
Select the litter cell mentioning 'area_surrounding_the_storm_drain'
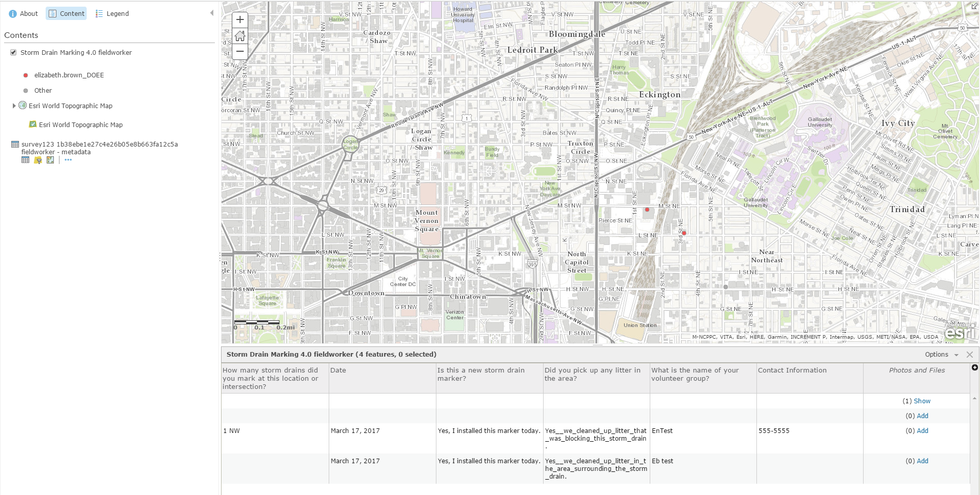tap(597, 468)
